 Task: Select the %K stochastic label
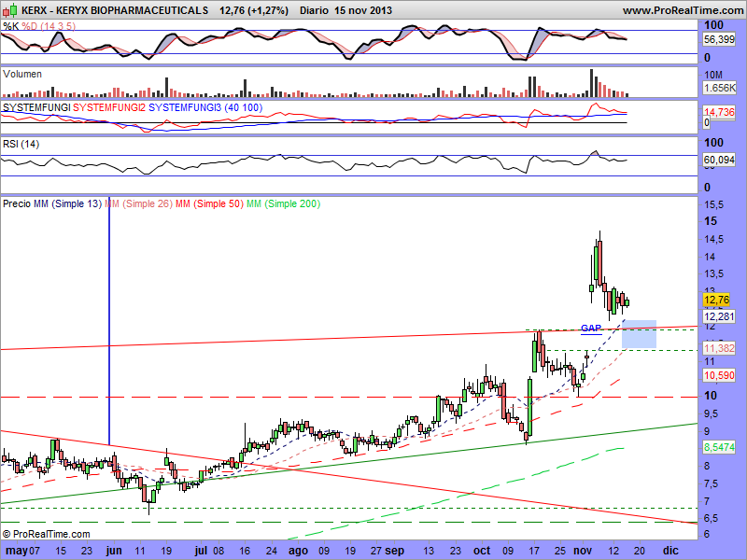pyautogui.click(x=11, y=26)
